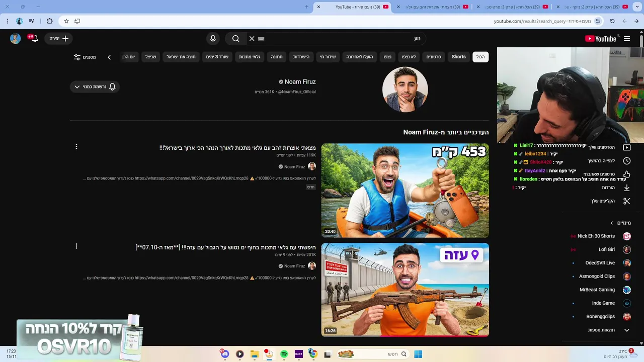The height and width of the screenshot is (362, 644).
Task: Select the Videos filter chip
Action: 434,57
